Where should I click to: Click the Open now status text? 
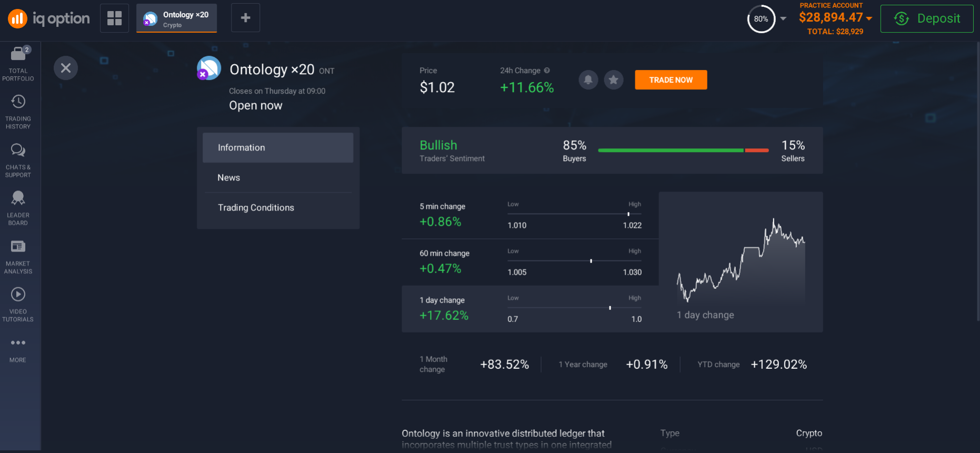256,106
